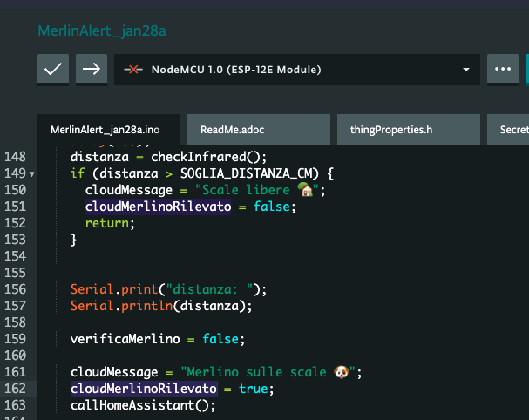Click line number 162 in the gutter

(x=15, y=389)
